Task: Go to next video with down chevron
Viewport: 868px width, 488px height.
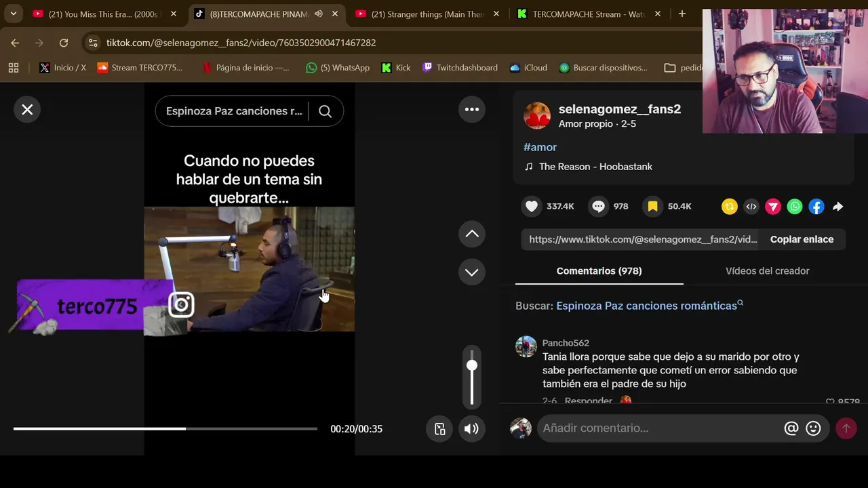Action: 472,272
